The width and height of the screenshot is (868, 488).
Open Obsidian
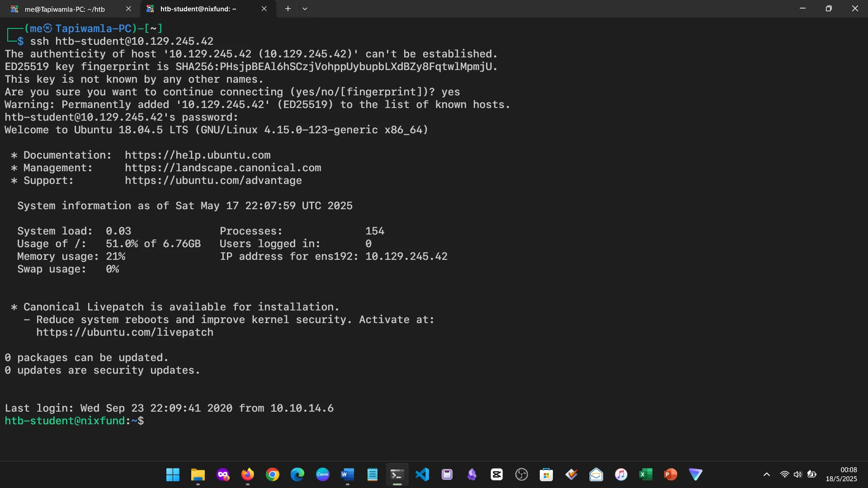tap(472, 474)
